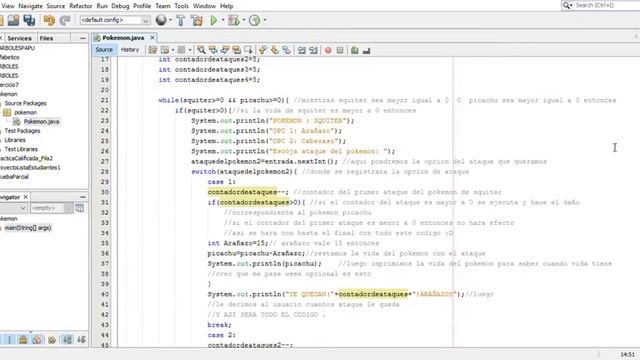Image resolution: width=640 pixels, height=360 pixels.
Task: Click the 14:51 status bar entry
Action: pyautogui.click(x=627, y=354)
